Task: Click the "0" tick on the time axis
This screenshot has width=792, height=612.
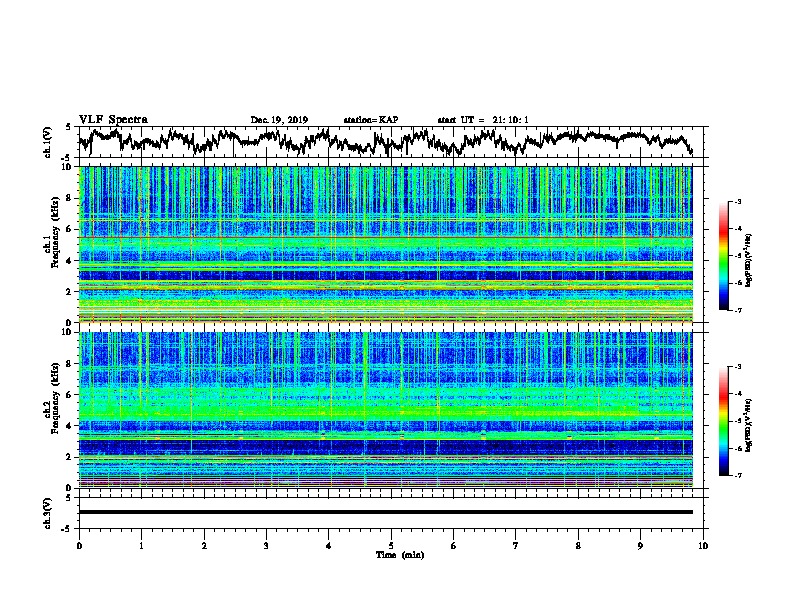Action: (79, 546)
